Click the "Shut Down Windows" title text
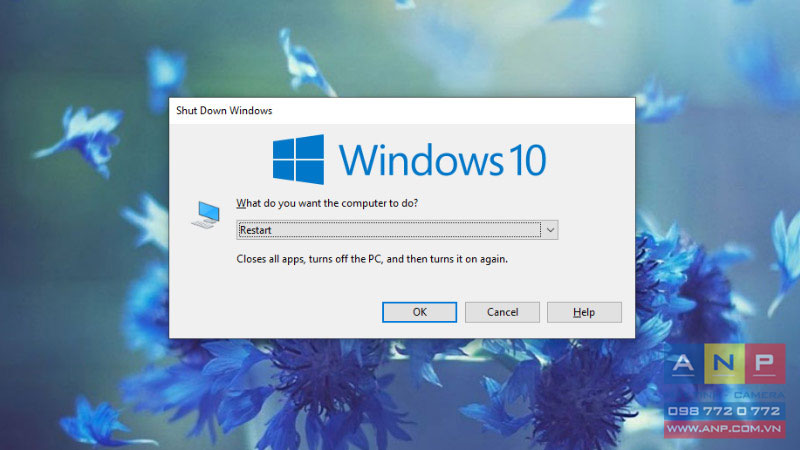The width and height of the screenshot is (800, 450). [x=224, y=111]
